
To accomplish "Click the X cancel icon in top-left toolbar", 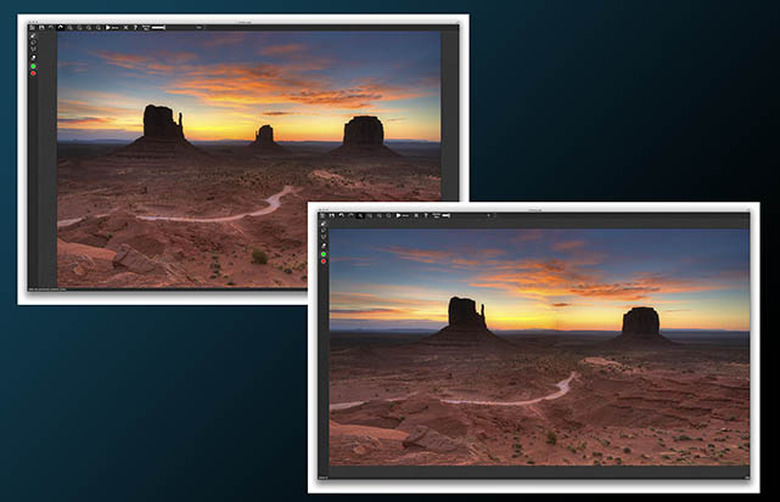I will [125, 27].
